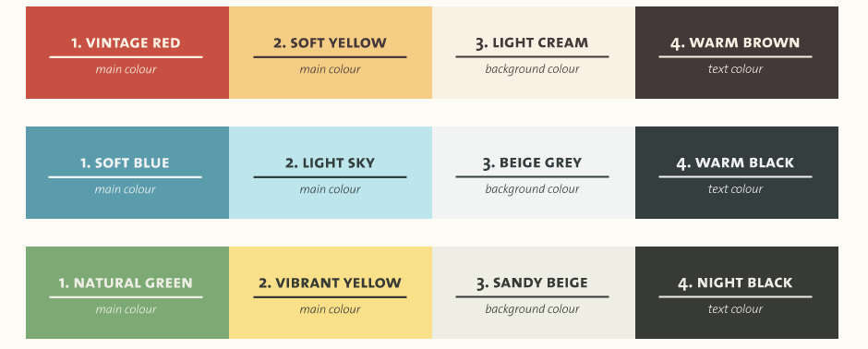The image size is (868, 349).
Task: Select the Soft Blue colour swatch
Action: [x=127, y=173]
